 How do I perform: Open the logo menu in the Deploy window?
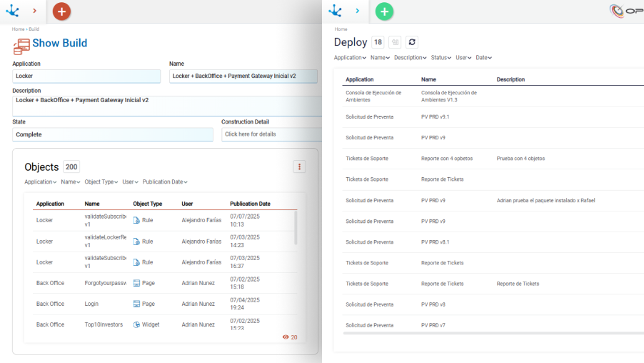pos(335,11)
